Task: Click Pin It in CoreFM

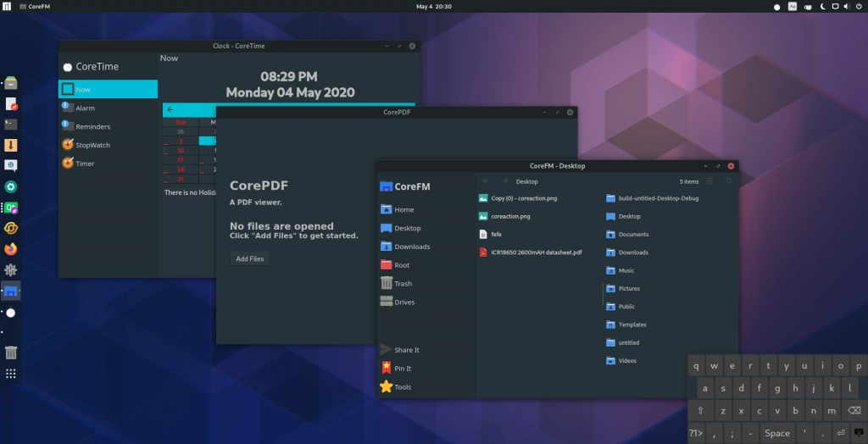Action: 403,369
